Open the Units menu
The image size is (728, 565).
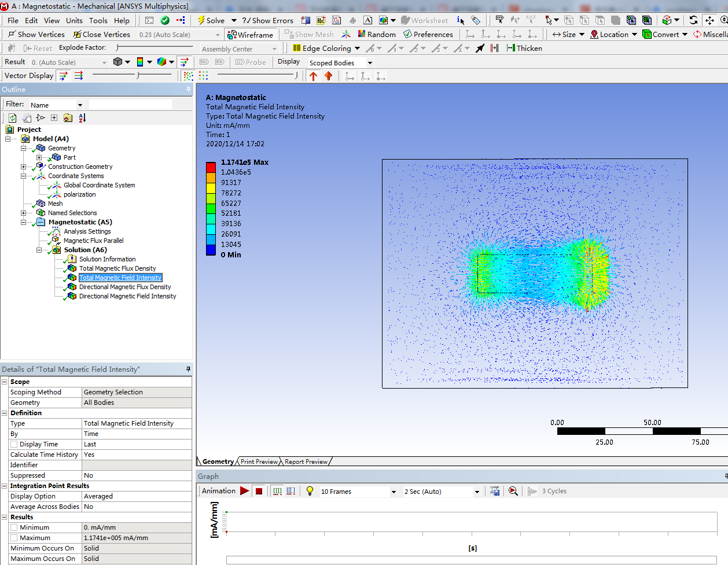[74, 20]
